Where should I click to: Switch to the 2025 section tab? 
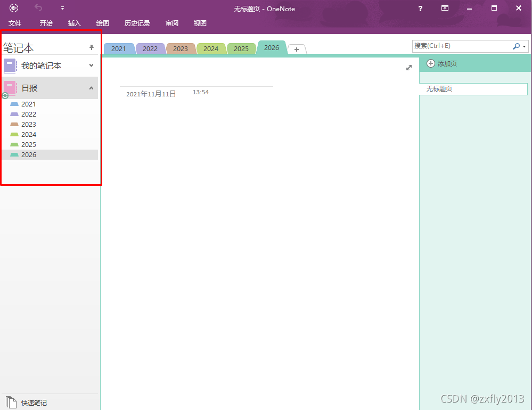tap(241, 49)
